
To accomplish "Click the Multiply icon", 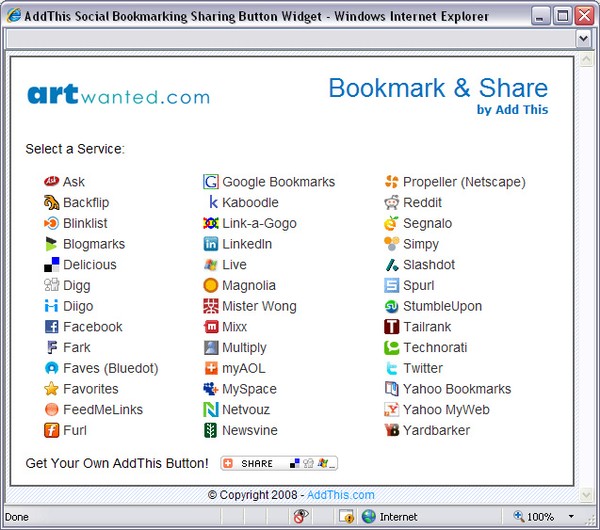I will 210,347.
